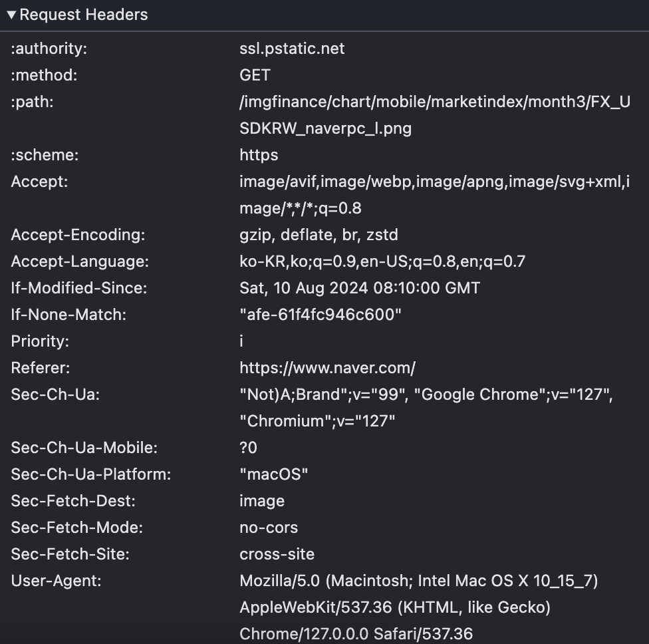Screen dimensions: 649x644
Task: Click the ssl.pstatic.net authority value
Action: tap(292, 49)
